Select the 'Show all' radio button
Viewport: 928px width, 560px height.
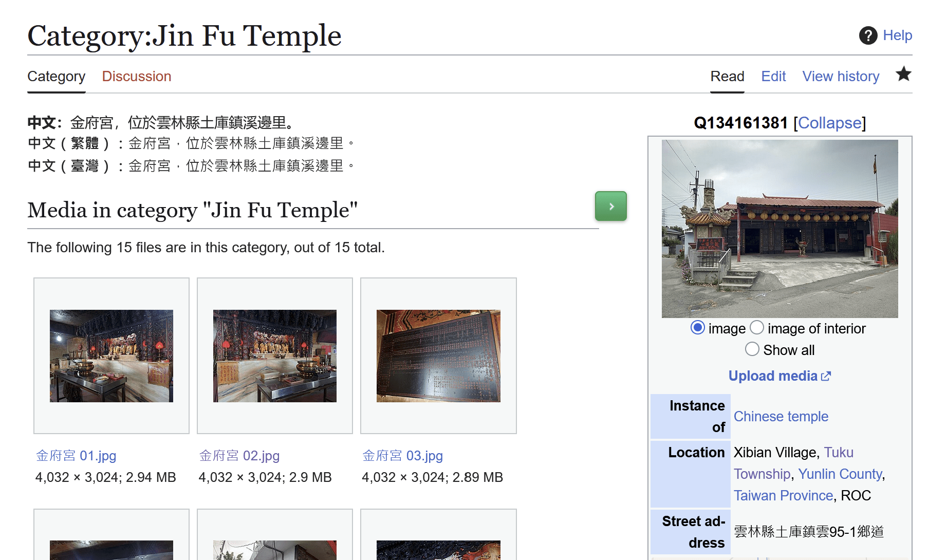(x=752, y=349)
